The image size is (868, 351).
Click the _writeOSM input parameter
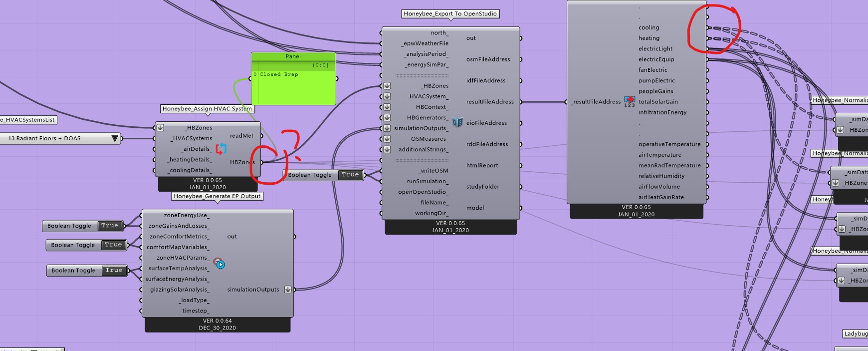point(434,171)
